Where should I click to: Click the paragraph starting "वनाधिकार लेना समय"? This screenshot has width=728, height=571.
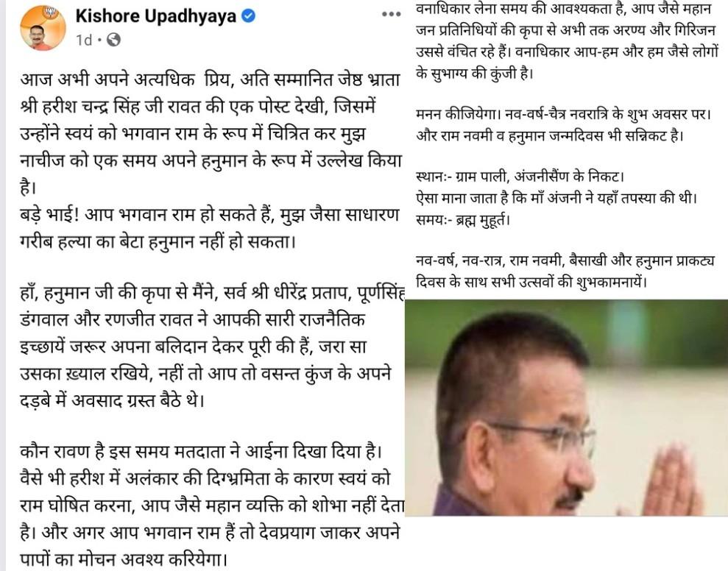coord(567,41)
